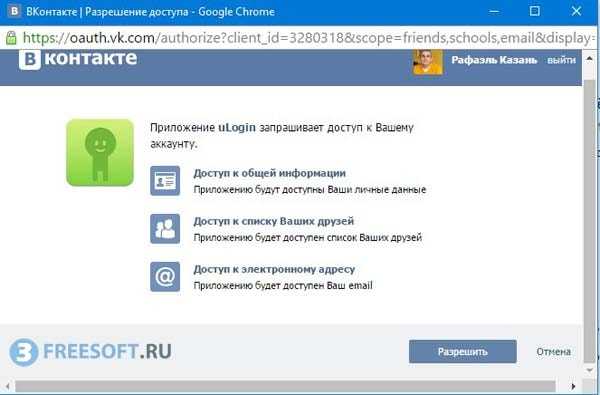Select heading Доступ к общей информации

point(269,173)
